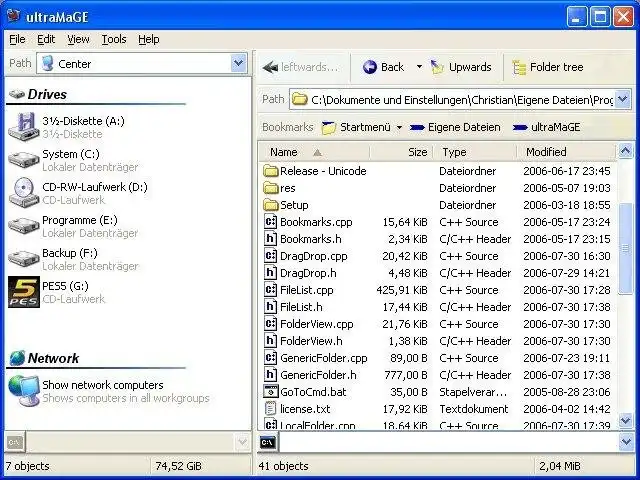The width and height of the screenshot is (640, 480).
Task: Click the Upwards folder icon
Action: click(437, 67)
